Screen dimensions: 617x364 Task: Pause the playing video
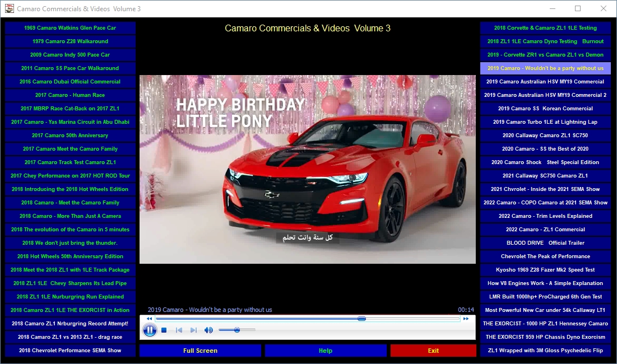coord(150,330)
